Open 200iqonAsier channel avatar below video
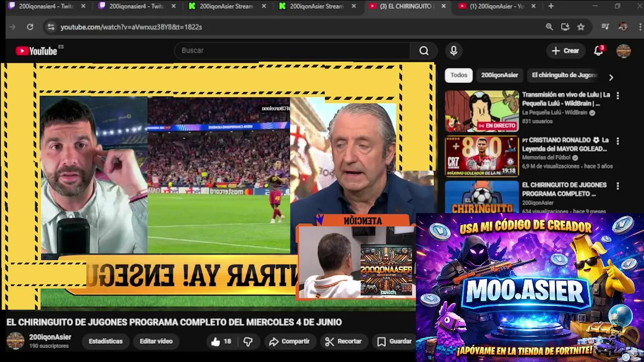This screenshot has height=362, width=644. pyautogui.click(x=15, y=341)
